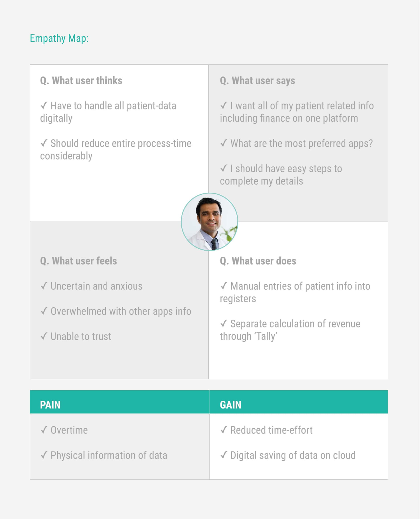The image size is (420, 519).
Task: Click the 'Q. What user says' heading
Action: point(257,81)
